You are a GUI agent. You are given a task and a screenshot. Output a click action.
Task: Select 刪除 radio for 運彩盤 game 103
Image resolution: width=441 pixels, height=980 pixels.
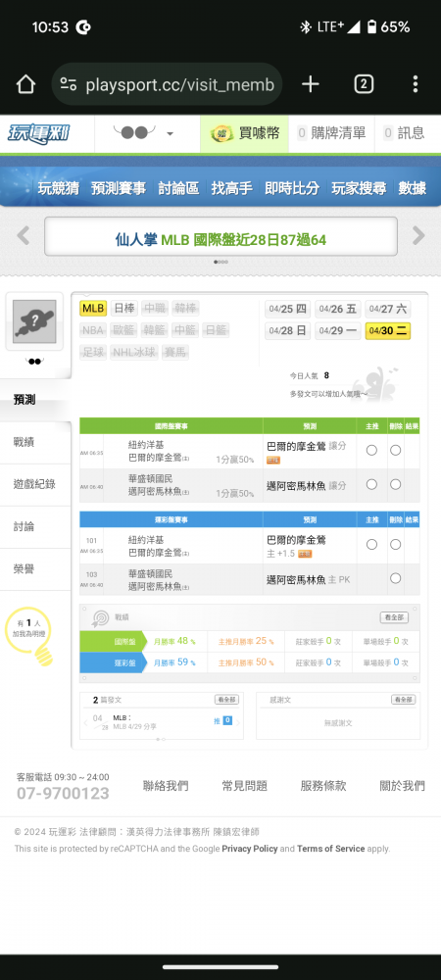click(395, 579)
